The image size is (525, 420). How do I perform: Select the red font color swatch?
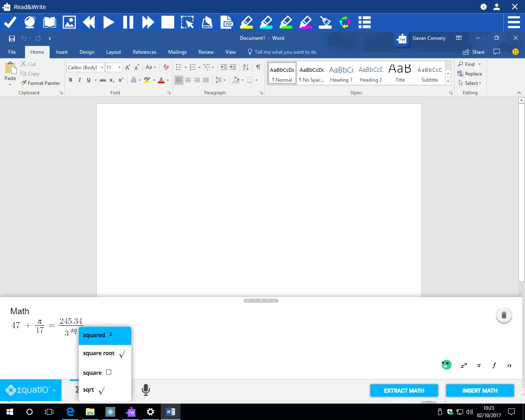pyautogui.click(x=162, y=80)
